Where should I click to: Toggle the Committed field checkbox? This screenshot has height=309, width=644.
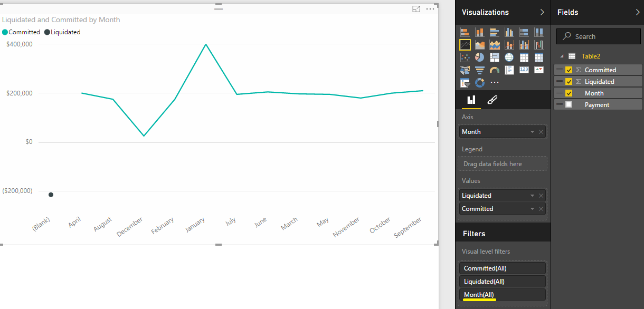[x=569, y=70]
